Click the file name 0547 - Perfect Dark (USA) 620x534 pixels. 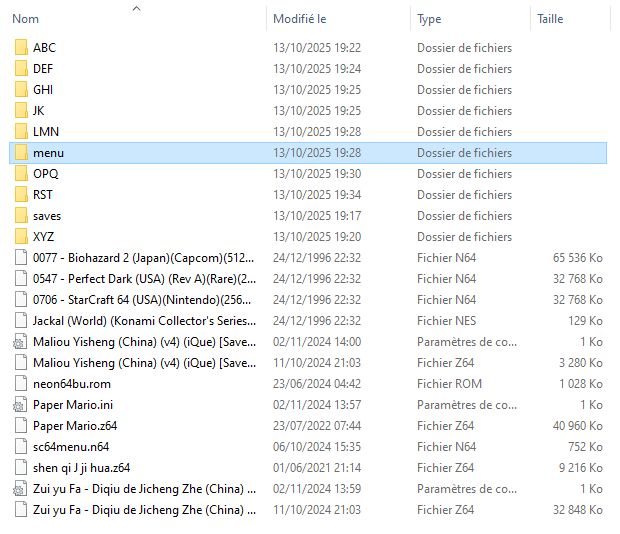pyautogui.click(x=144, y=279)
